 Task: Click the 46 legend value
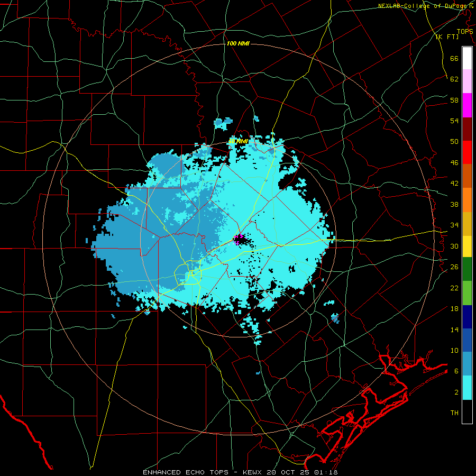[454, 163]
